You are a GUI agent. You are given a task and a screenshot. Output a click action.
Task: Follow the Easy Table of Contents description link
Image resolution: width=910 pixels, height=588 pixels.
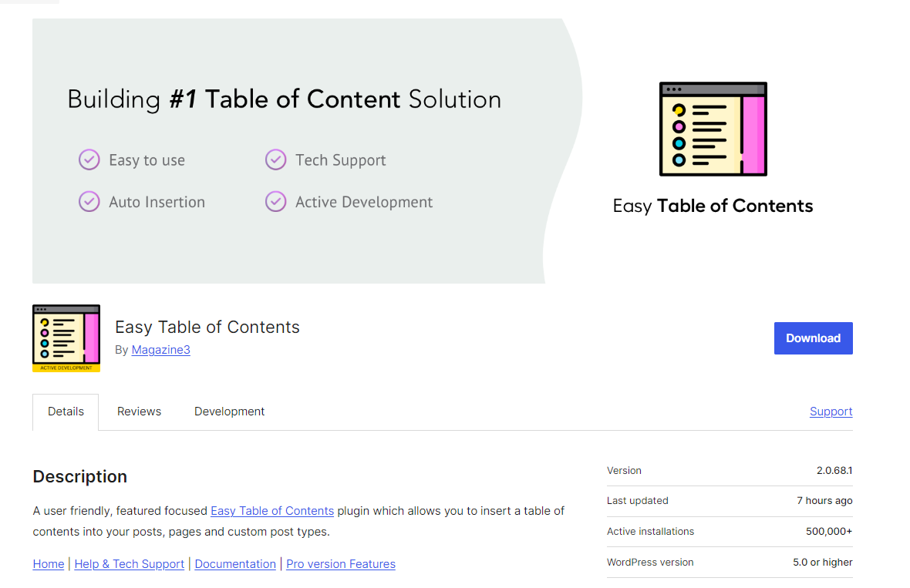click(272, 511)
